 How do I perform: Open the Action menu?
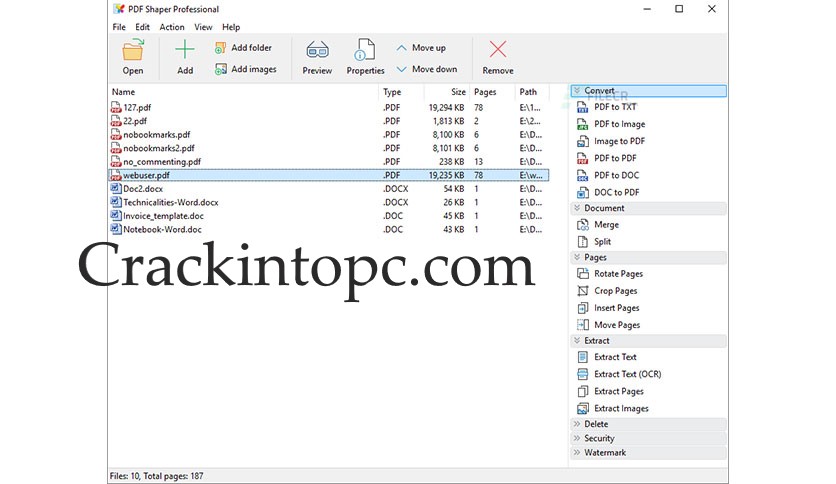pyautogui.click(x=172, y=27)
